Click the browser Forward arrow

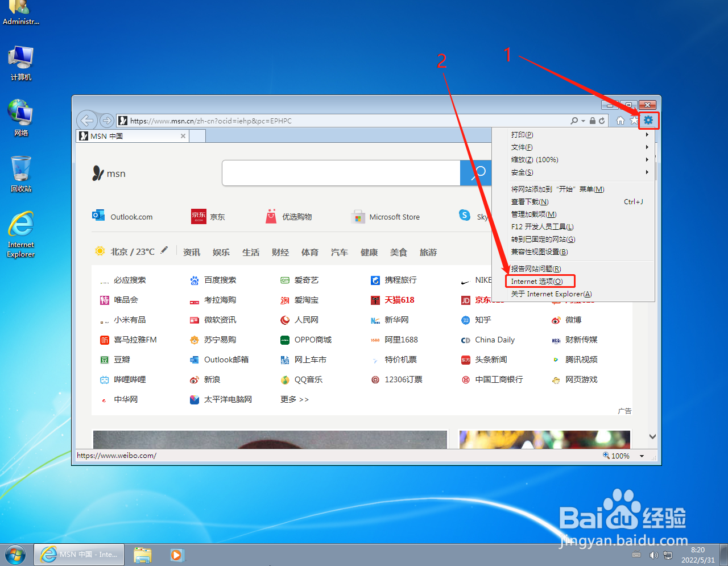tap(106, 121)
